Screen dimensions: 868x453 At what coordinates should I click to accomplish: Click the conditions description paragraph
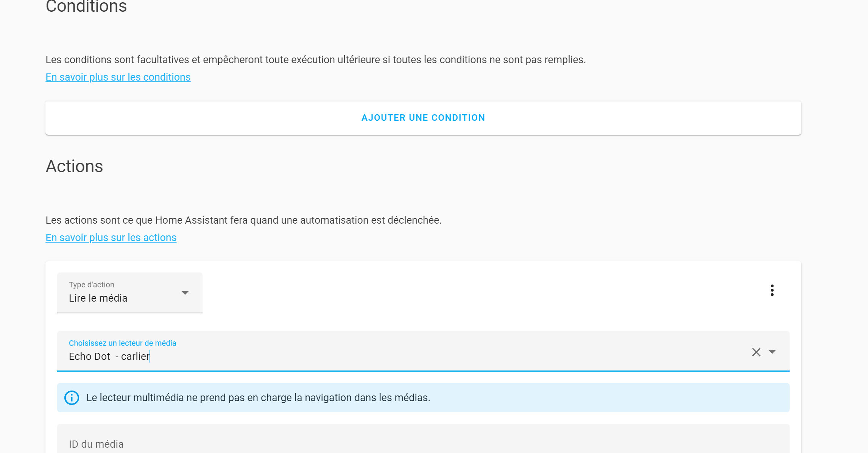pos(315,60)
